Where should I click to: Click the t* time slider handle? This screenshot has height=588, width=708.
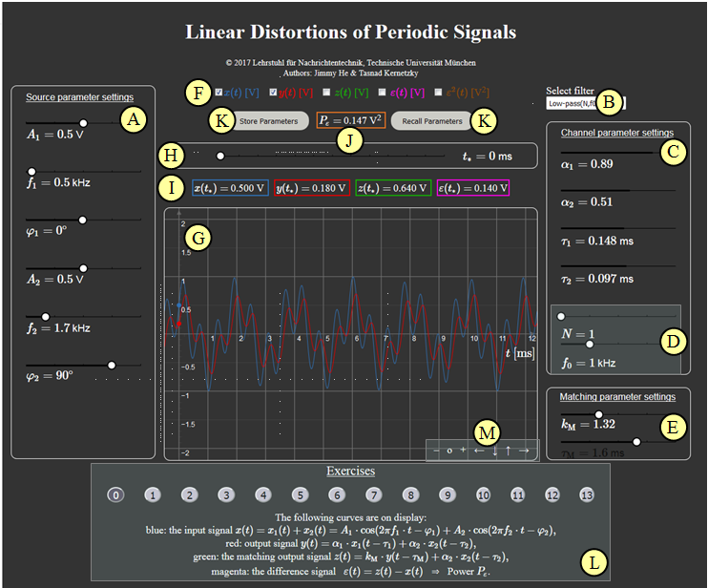point(220,155)
